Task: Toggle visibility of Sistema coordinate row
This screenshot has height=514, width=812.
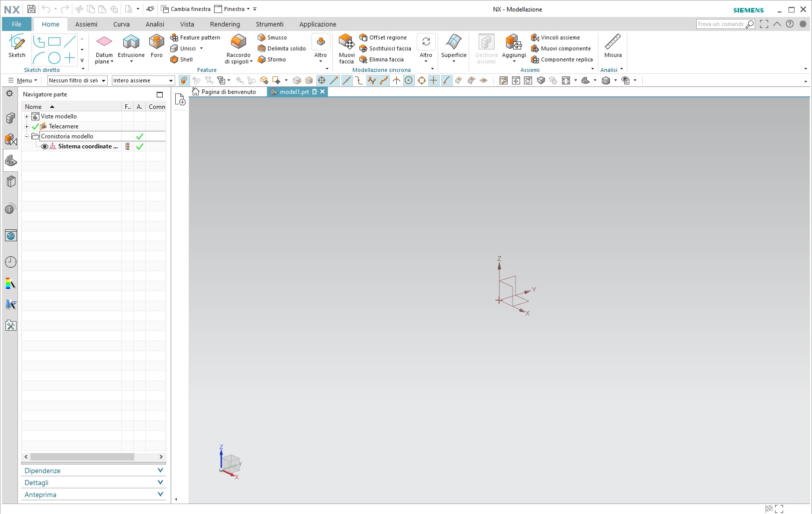Action: point(44,146)
